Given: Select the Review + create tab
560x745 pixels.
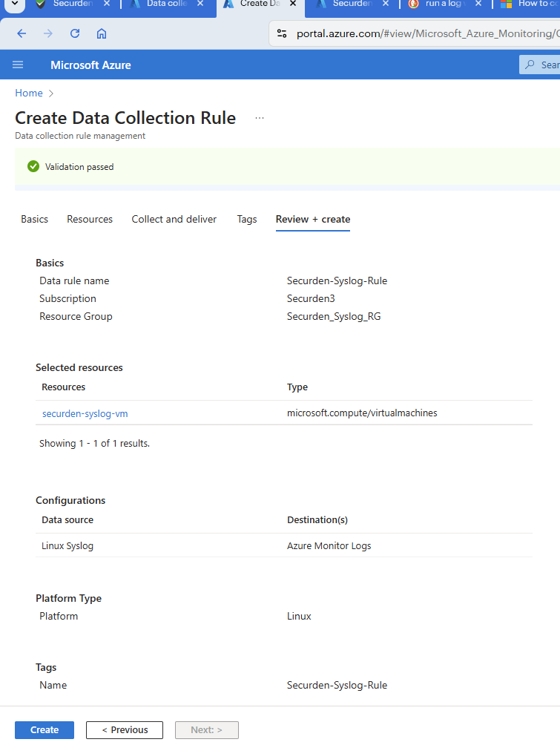Looking at the screenshot, I should pos(313,219).
